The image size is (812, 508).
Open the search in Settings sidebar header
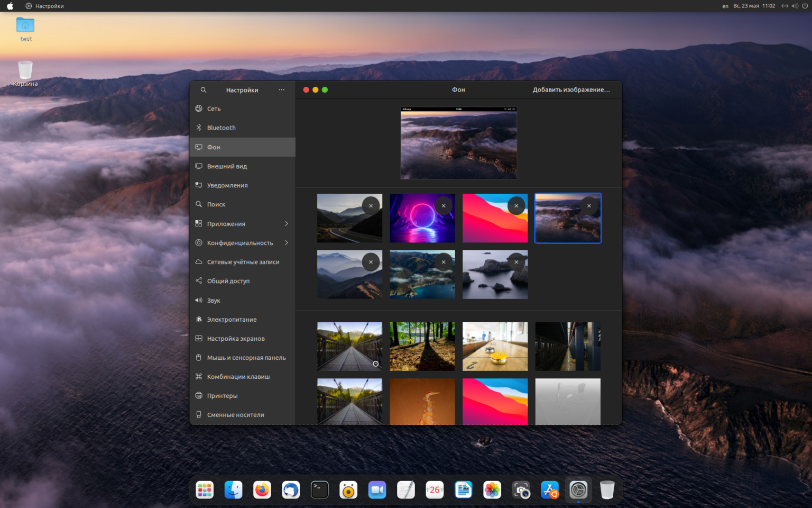(x=204, y=90)
